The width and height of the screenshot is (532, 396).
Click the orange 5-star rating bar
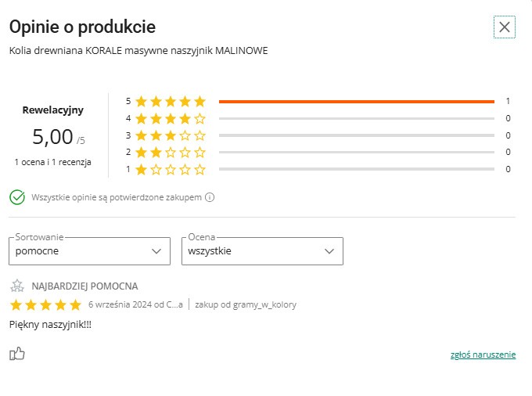tap(356, 102)
